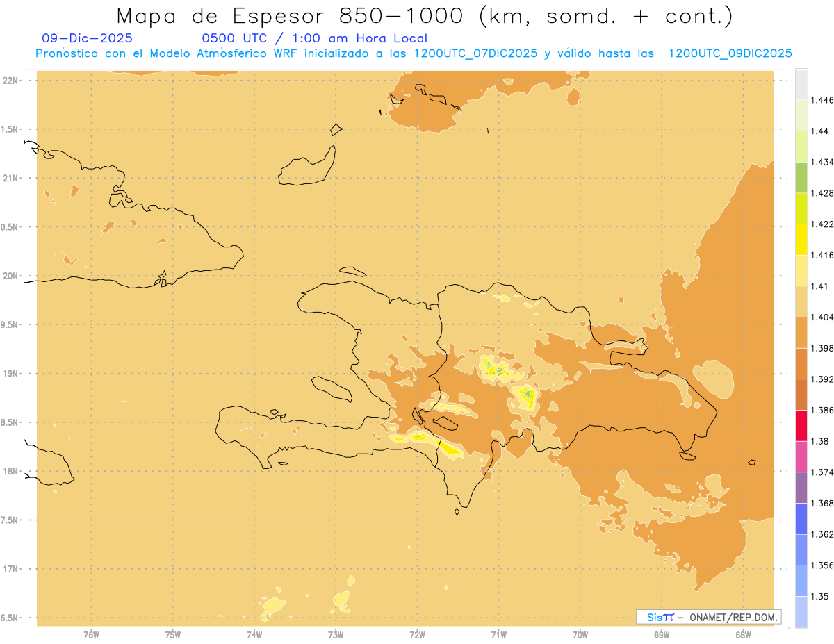Click the colorbar value 1.422
834x644 pixels.
pyautogui.click(x=822, y=224)
